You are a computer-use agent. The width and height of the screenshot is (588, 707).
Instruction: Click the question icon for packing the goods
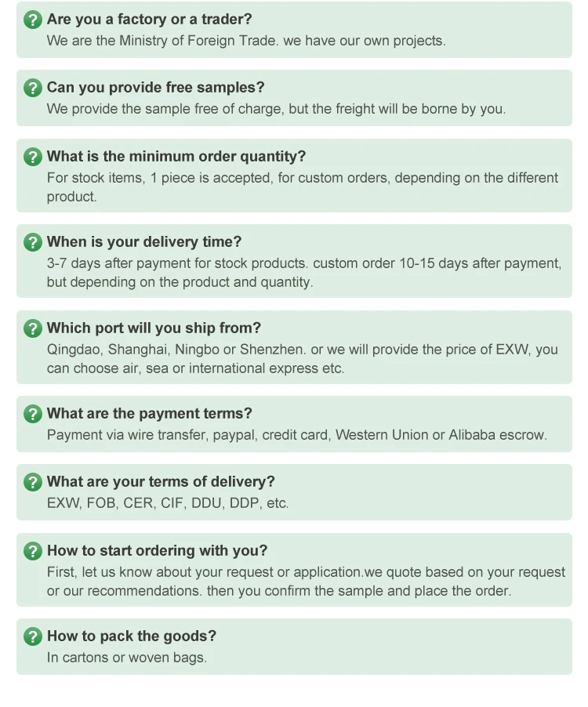(x=33, y=636)
